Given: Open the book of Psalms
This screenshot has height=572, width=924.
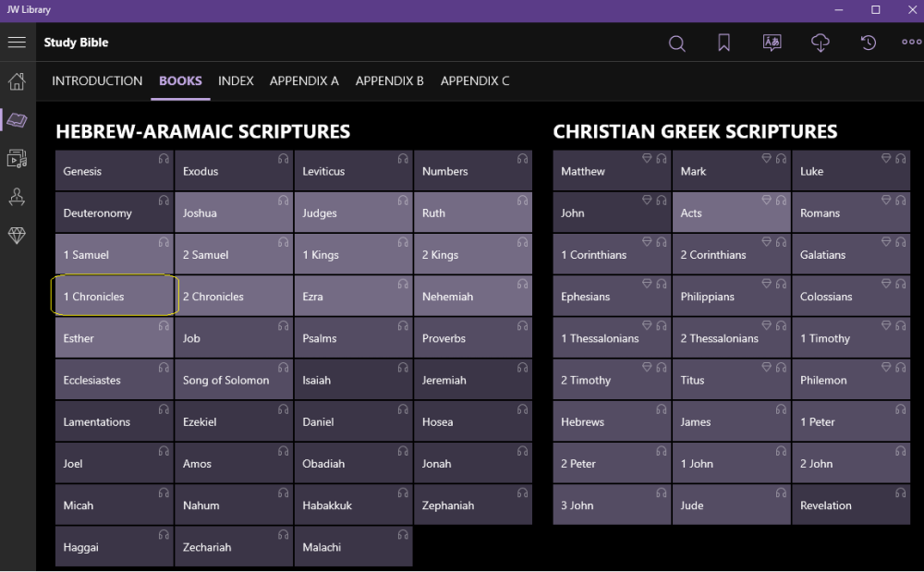Looking at the screenshot, I should tap(353, 338).
